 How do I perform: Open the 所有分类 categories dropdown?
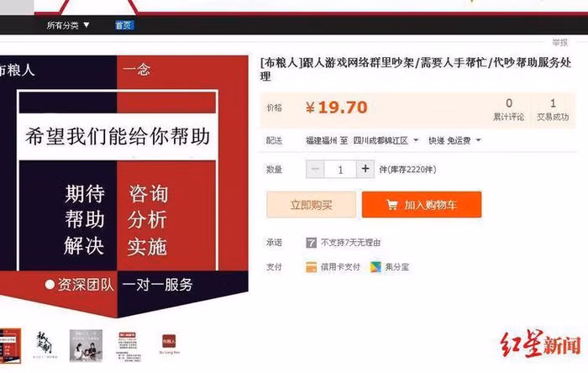click(x=68, y=25)
